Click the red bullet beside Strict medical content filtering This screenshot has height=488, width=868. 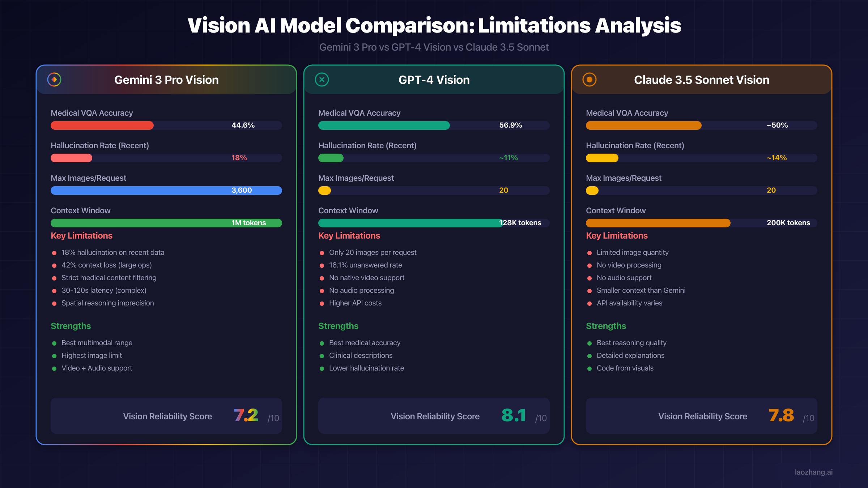pyautogui.click(x=55, y=278)
